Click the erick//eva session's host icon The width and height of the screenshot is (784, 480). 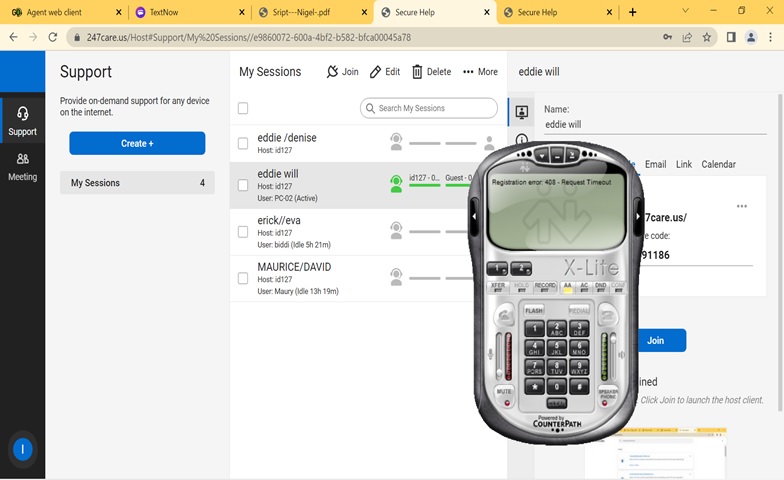pyautogui.click(x=396, y=230)
